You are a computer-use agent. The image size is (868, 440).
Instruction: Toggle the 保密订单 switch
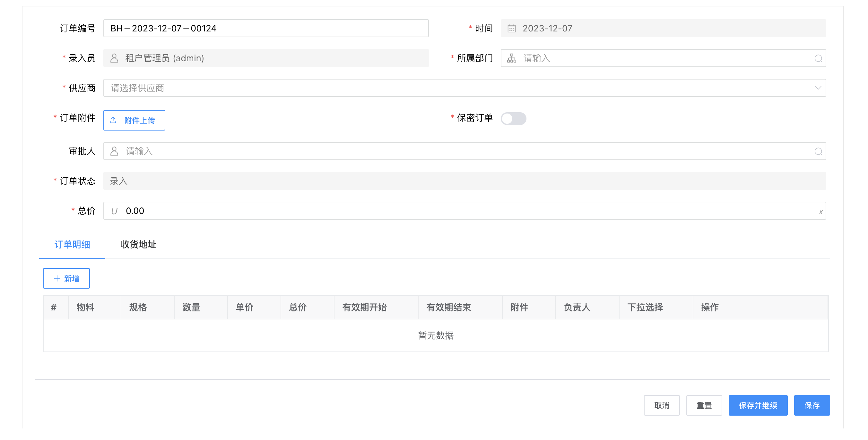(513, 119)
